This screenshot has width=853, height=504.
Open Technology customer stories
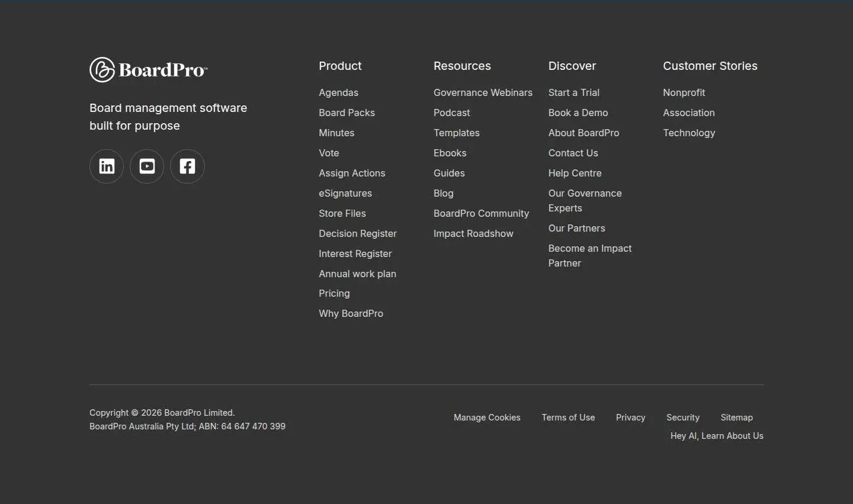(x=689, y=133)
